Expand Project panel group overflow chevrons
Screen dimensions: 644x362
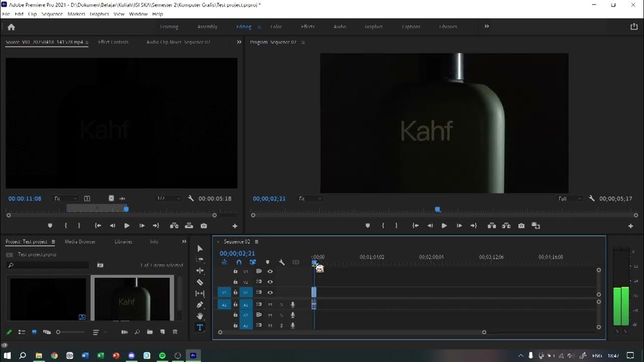[184, 242]
